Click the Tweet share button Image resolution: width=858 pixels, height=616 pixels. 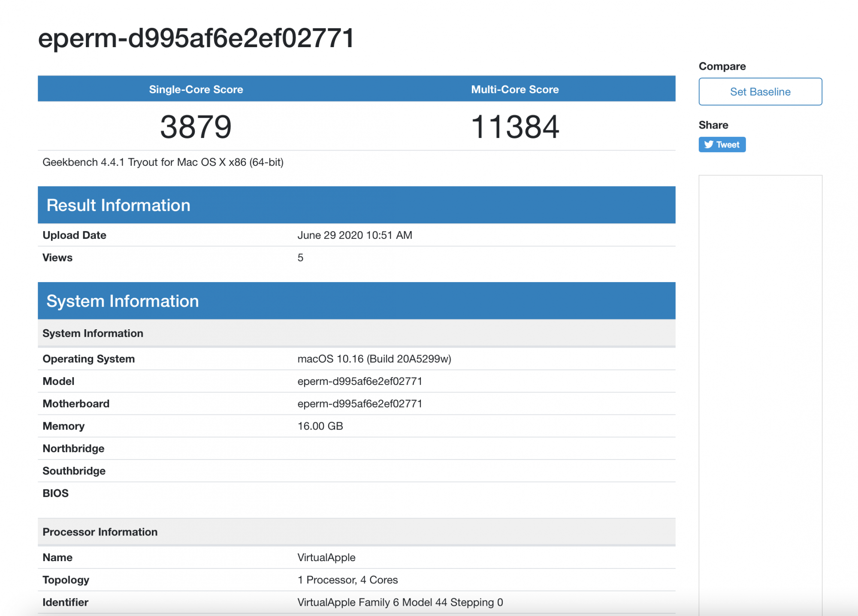click(722, 144)
